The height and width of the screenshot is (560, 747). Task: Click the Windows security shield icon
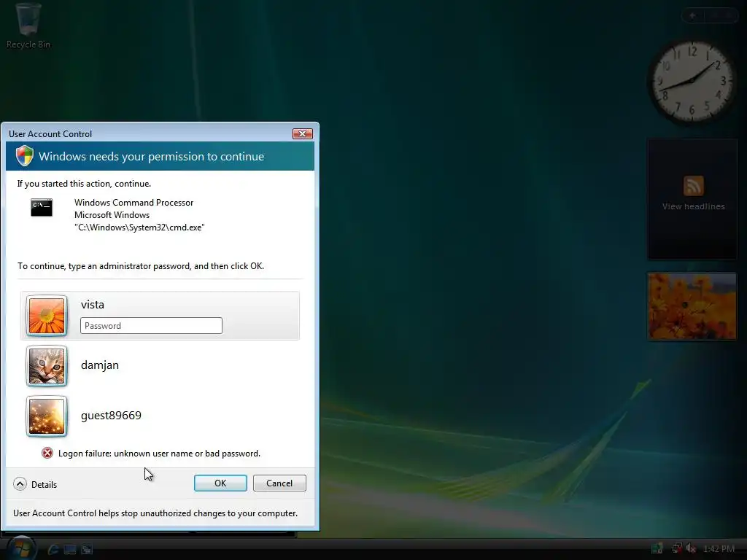25,156
